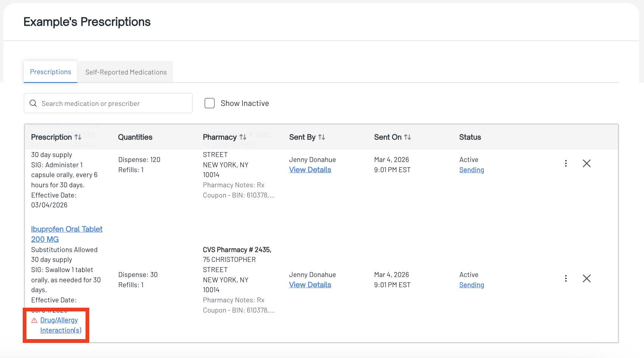The width and height of the screenshot is (644, 358).
Task: Sort by Sent By arrows icon
Action: click(x=322, y=137)
